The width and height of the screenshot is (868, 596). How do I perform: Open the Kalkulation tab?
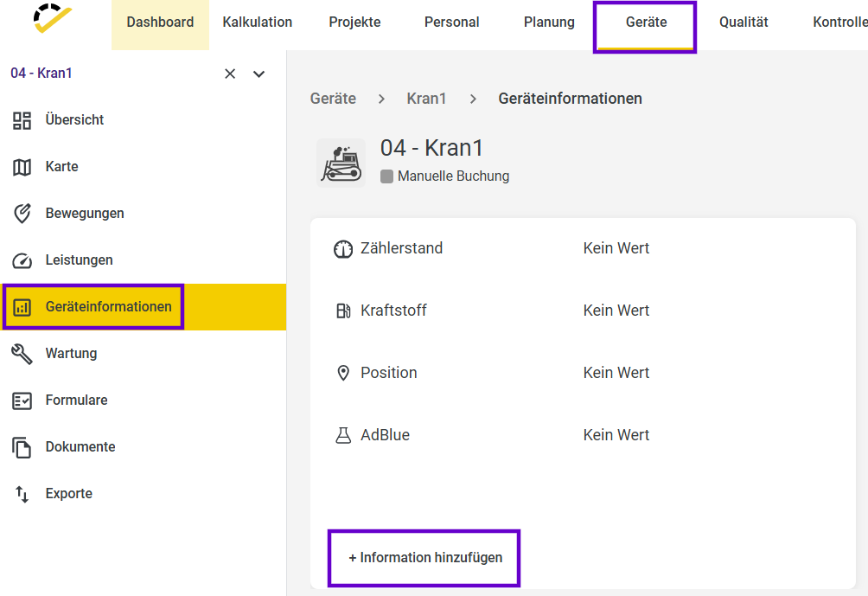pos(258,22)
